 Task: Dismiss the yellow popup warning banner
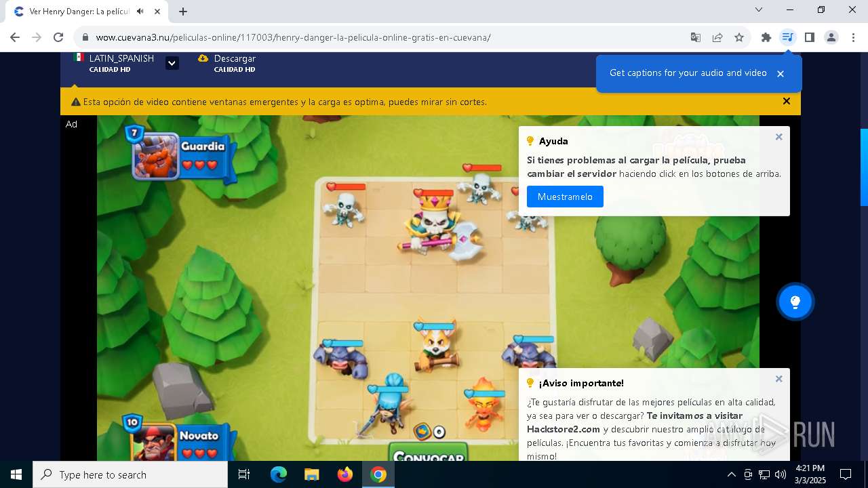[787, 102]
